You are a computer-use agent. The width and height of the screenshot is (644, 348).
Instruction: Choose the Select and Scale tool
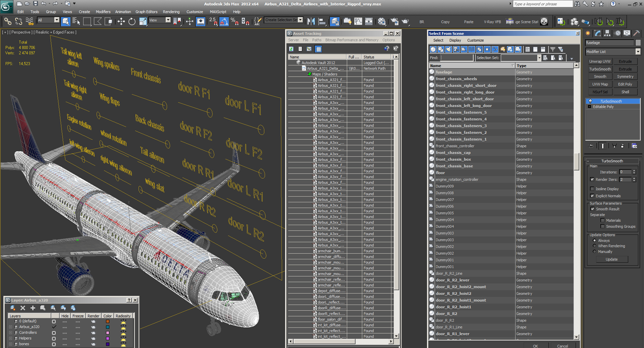click(143, 21)
